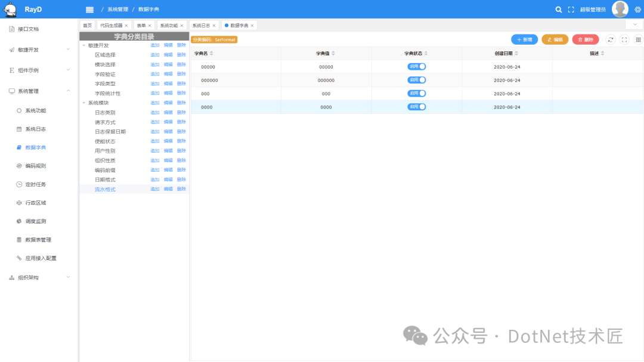The image size is (644, 362).
Task: Expand the table to fullscreen
Action: point(624,40)
